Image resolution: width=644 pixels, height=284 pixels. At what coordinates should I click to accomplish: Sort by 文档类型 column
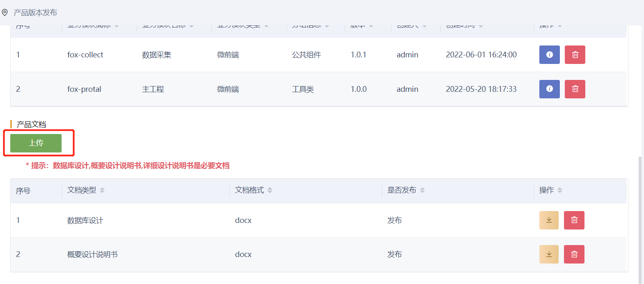[x=102, y=190]
